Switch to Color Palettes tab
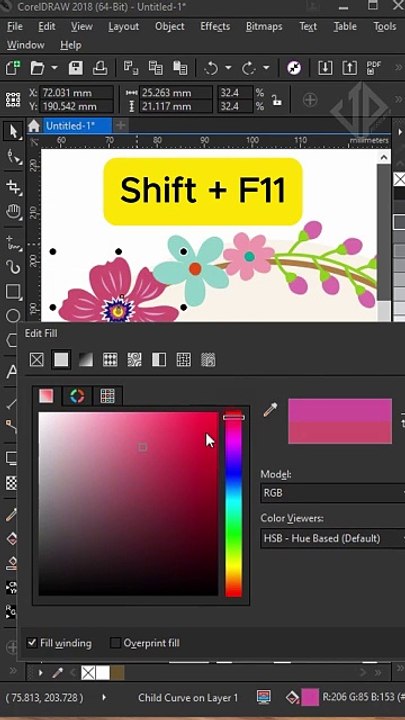Viewport: 405px width, 720px height. tap(107, 396)
